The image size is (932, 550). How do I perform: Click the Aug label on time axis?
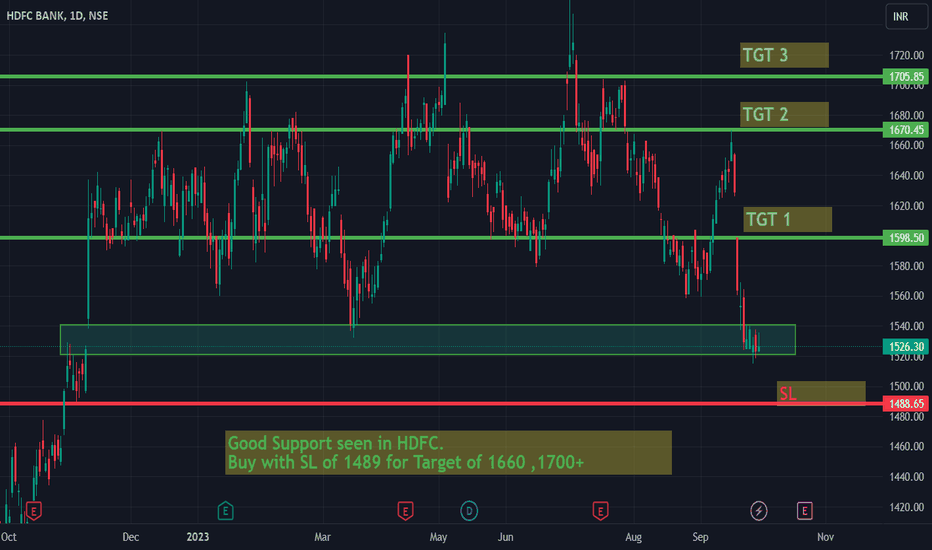634,537
